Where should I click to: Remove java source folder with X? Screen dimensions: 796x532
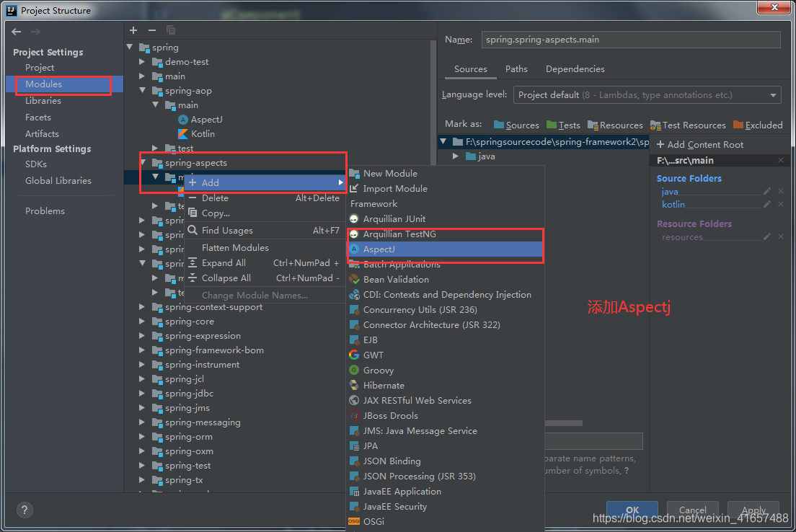(x=781, y=191)
